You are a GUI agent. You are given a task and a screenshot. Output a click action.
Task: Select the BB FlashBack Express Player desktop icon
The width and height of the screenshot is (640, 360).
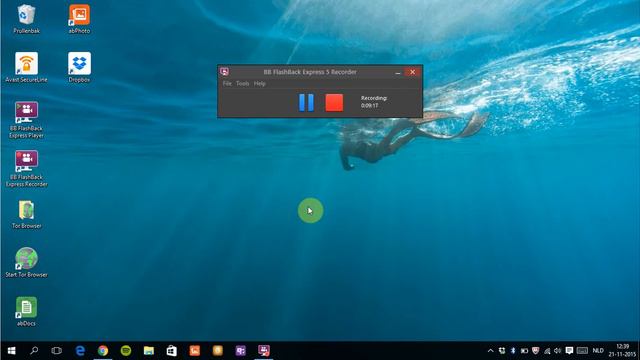coord(26,120)
